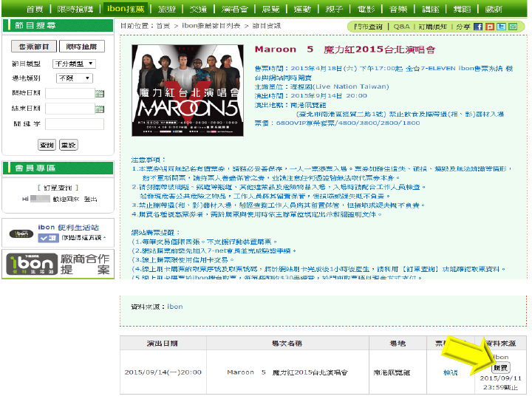Open the calendar picker for 結束日期
Viewport: 532px width, 399px height.
coord(100,109)
